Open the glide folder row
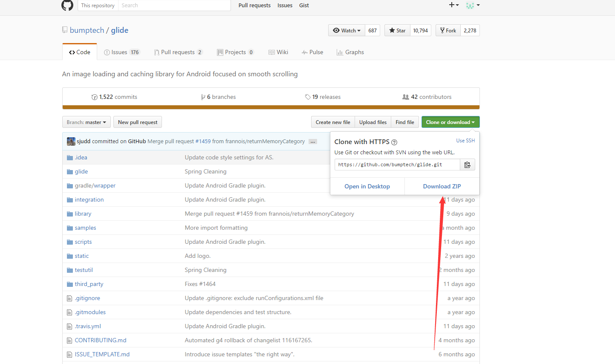 [81, 172]
